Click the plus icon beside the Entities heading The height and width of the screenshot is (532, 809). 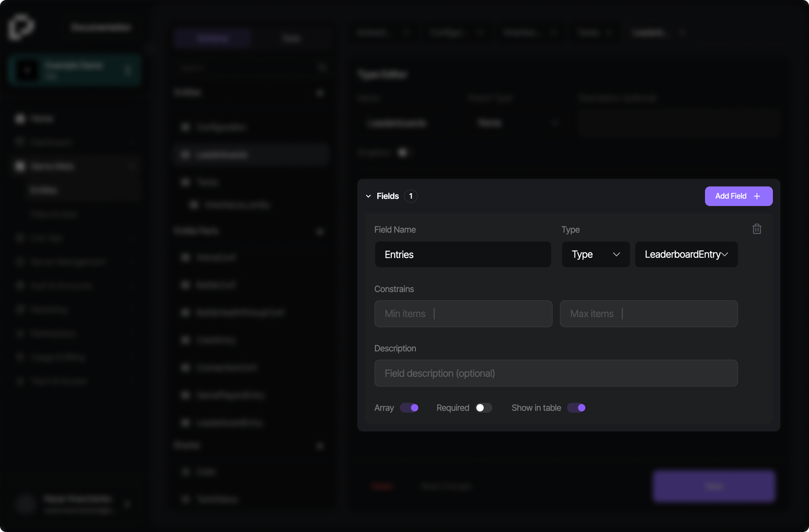coord(320,93)
